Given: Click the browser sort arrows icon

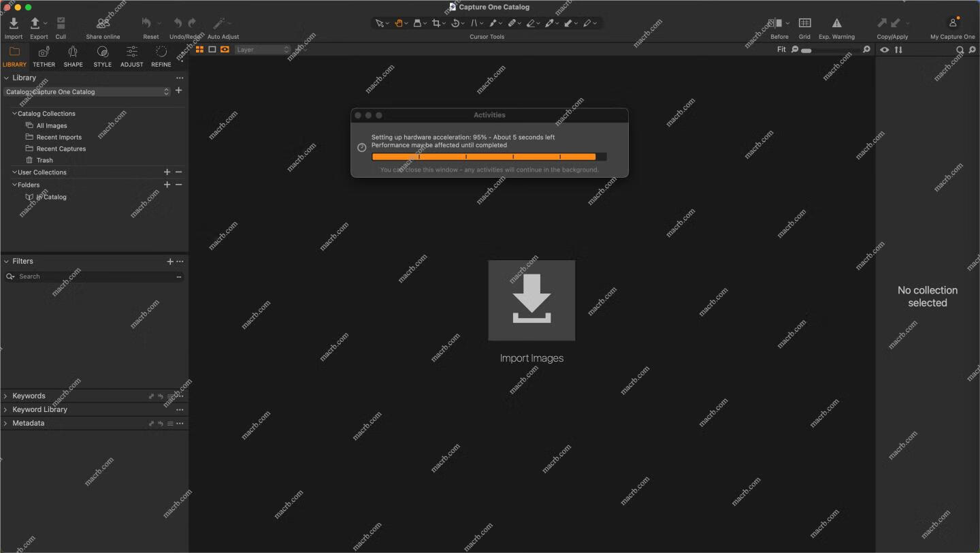Looking at the screenshot, I should pyautogui.click(x=898, y=50).
